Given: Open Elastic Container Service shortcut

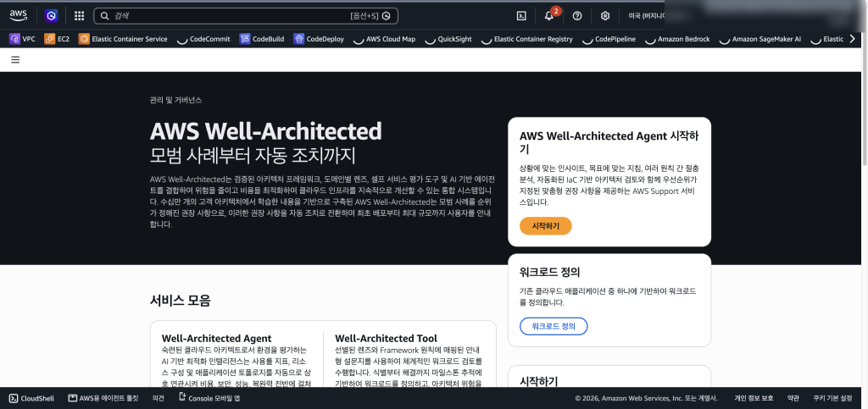Looking at the screenshot, I should pos(123,39).
